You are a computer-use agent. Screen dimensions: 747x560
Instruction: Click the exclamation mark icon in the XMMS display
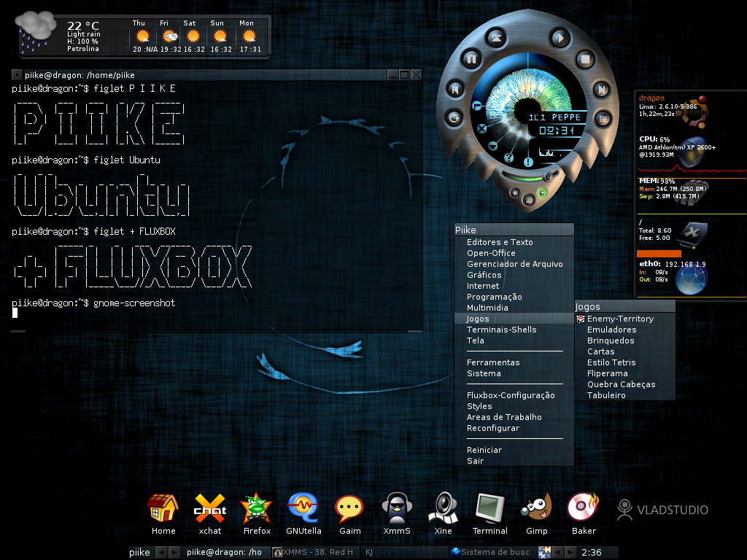(x=528, y=163)
